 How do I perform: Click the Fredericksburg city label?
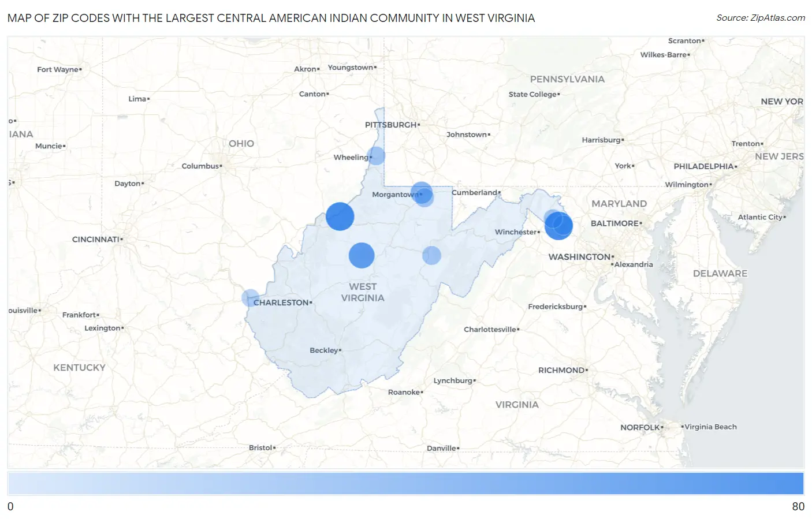(x=556, y=307)
